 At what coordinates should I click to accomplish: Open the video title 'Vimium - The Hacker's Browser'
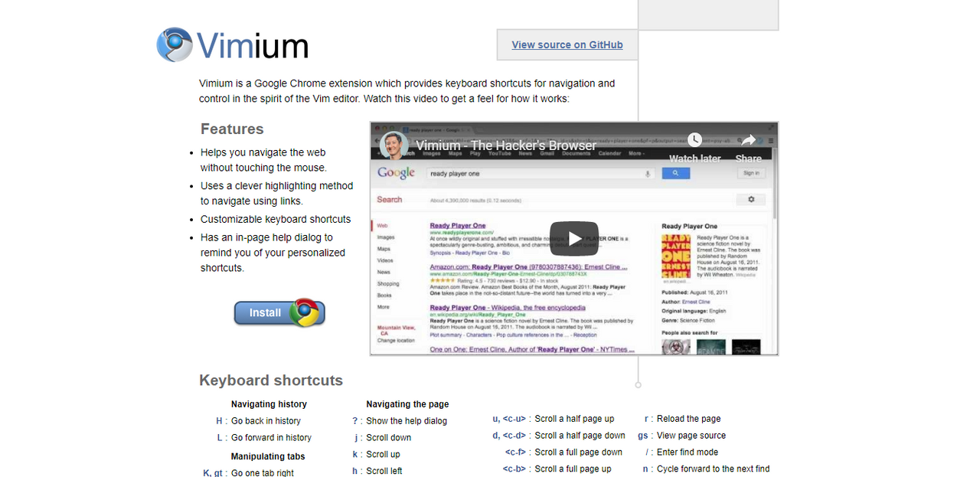click(506, 145)
